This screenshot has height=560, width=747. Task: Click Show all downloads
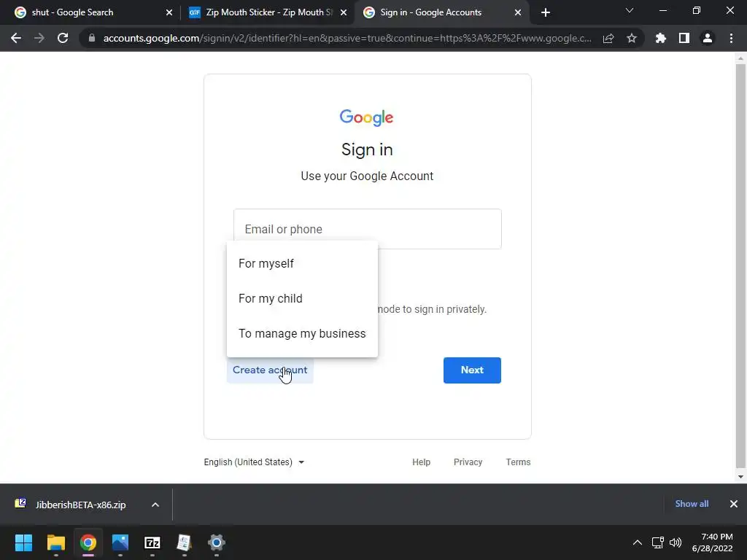(x=692, y=504)
